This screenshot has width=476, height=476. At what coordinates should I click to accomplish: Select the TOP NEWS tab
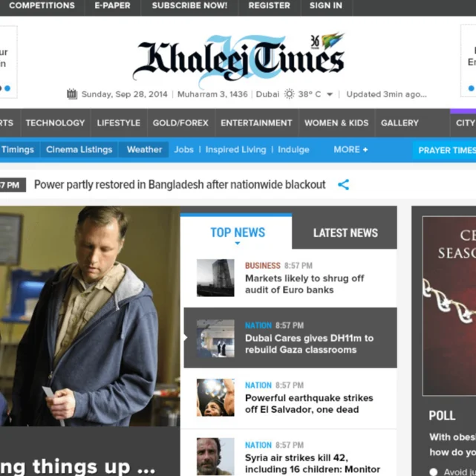[238, 232]
